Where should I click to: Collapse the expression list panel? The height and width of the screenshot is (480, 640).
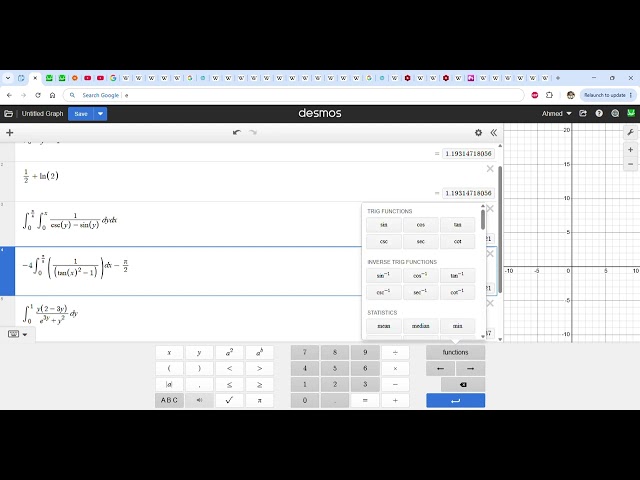pyautogui.click(x=493, y=132)
